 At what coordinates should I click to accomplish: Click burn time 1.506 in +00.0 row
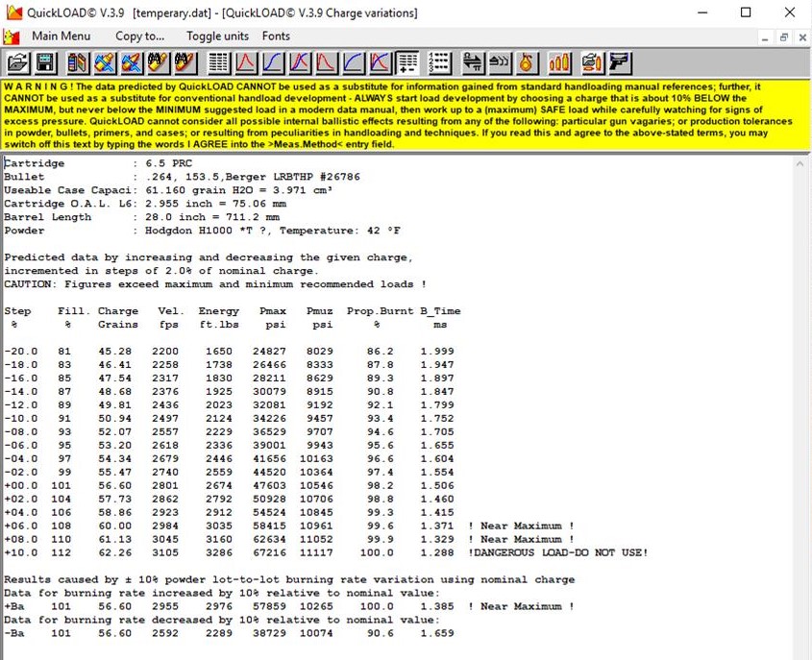point(437,486)
